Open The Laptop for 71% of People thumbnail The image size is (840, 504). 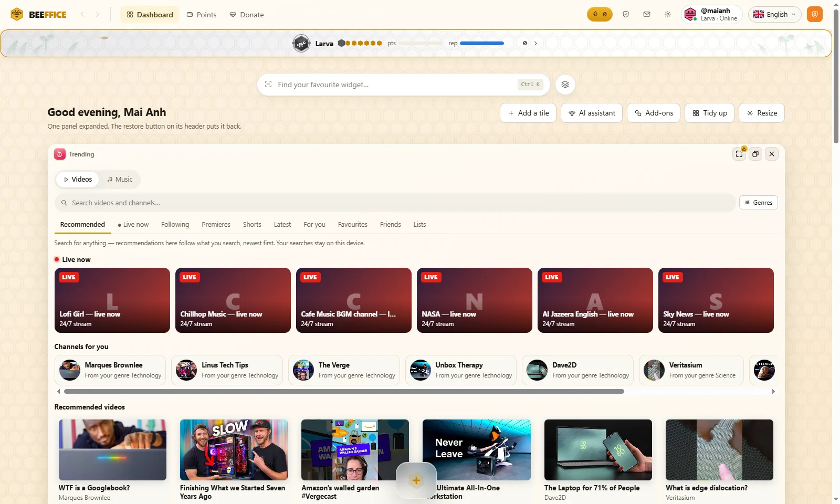coord(598,450)
